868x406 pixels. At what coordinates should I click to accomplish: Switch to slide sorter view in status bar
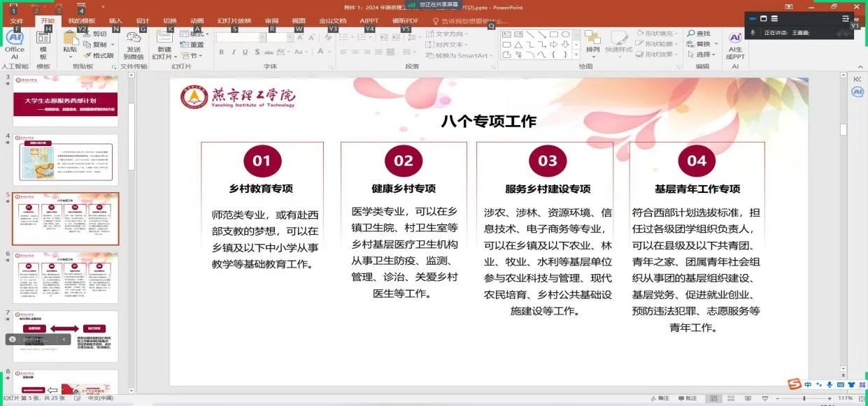(730, 398)
